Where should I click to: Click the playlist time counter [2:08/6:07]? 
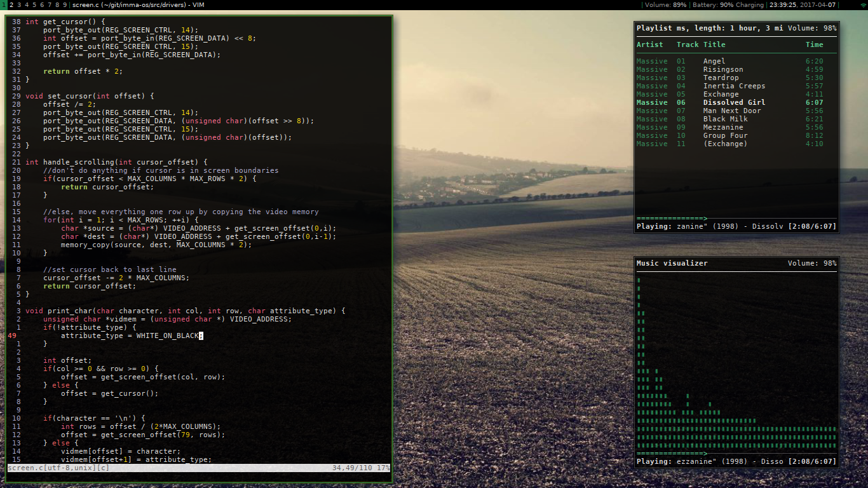point(812,226)
